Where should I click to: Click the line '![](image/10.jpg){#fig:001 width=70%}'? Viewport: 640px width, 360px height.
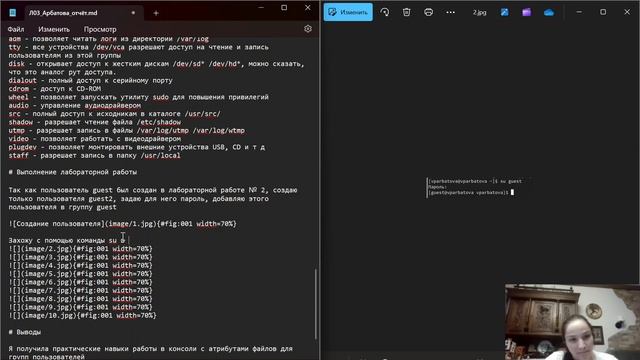click(82, 315)
